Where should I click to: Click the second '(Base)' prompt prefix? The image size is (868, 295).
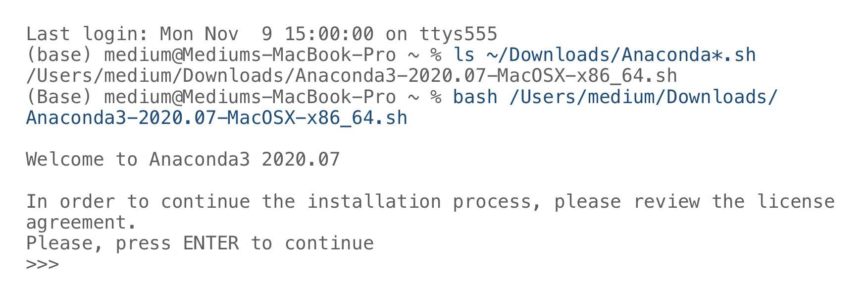point(59,97)
